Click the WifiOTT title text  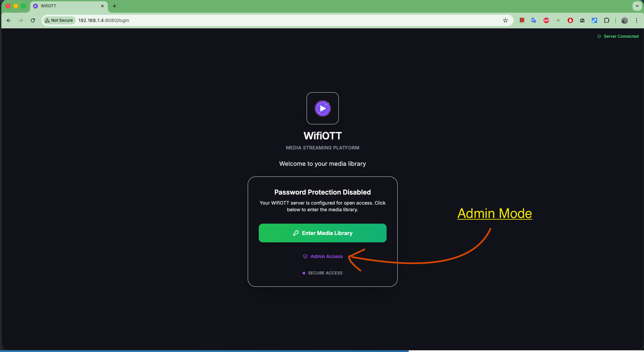(x=323, y=136)
